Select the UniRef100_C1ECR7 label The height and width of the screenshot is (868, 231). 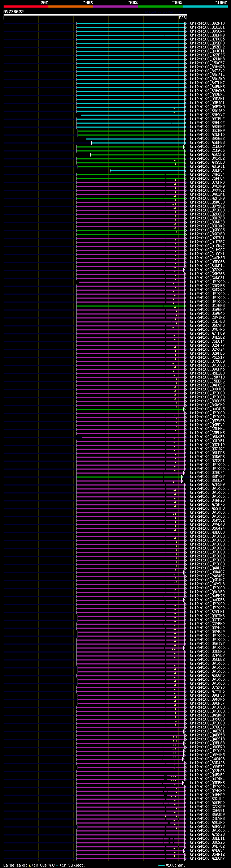pyautogui.click(x=207, y=147)
